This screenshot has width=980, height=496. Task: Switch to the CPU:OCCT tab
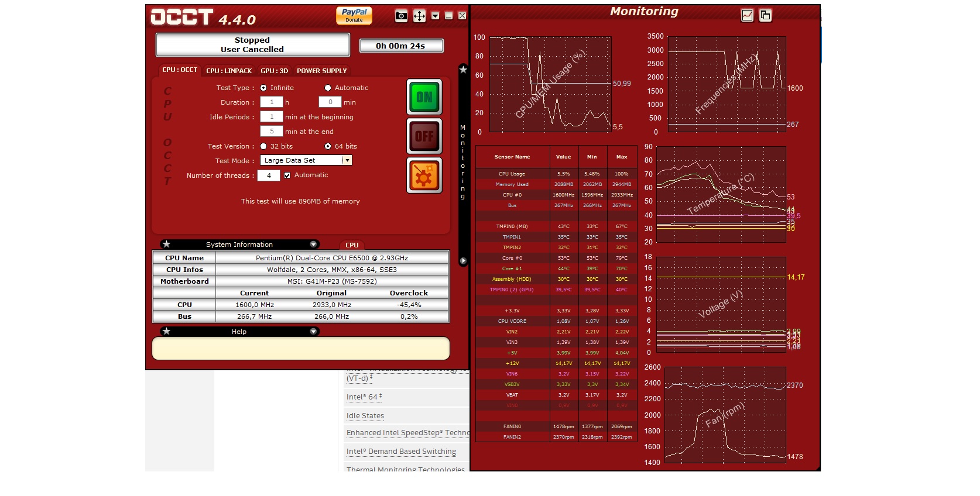tap(180, 70)
